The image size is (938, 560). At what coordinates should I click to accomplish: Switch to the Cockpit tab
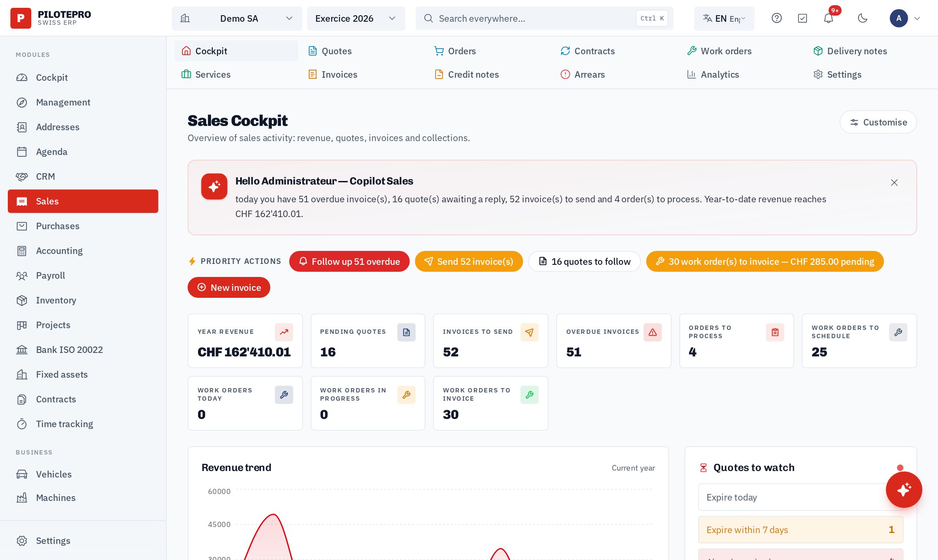[x=236, y=51]
